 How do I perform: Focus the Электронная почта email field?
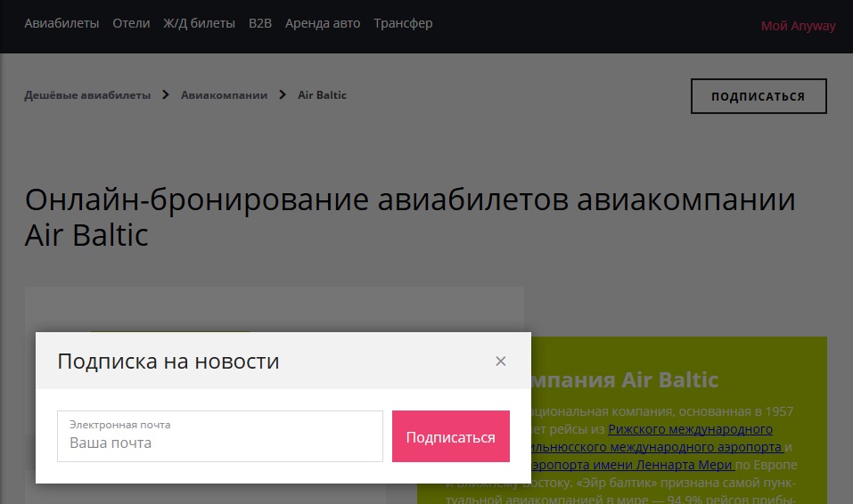coord(220,436)
